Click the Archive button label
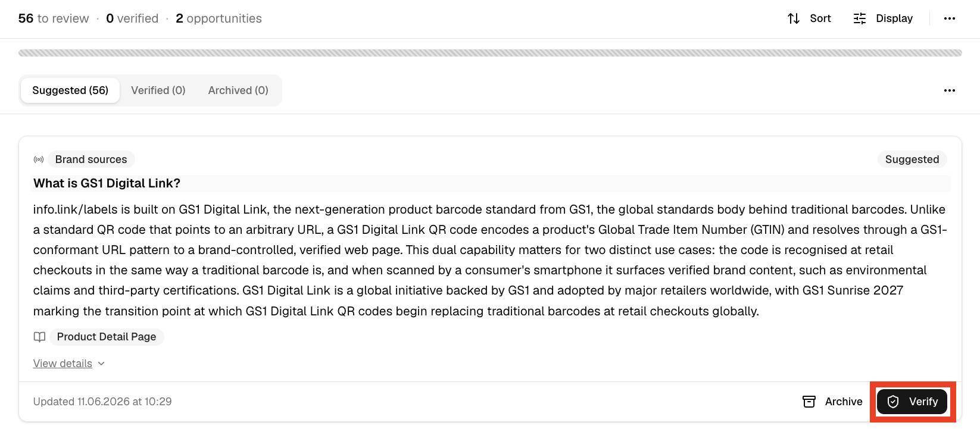980x432 pixels. (844, 402)
